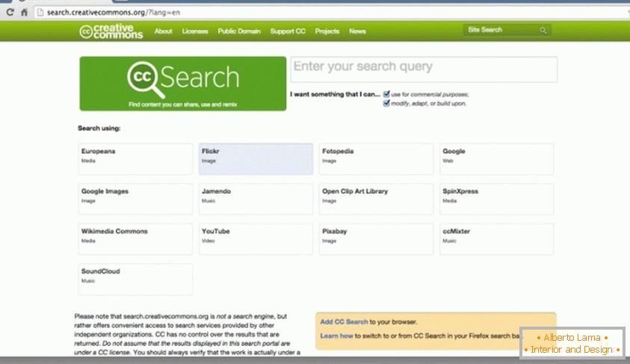Image resolution: width=630 pixels, height=364 pixels.
Task: Open the About menu
Action: [163, 31]
